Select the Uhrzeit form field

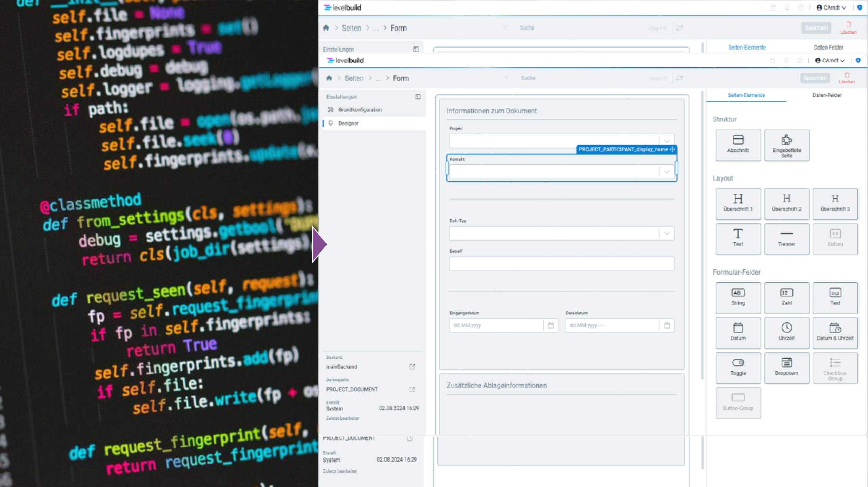pos(786,332)
